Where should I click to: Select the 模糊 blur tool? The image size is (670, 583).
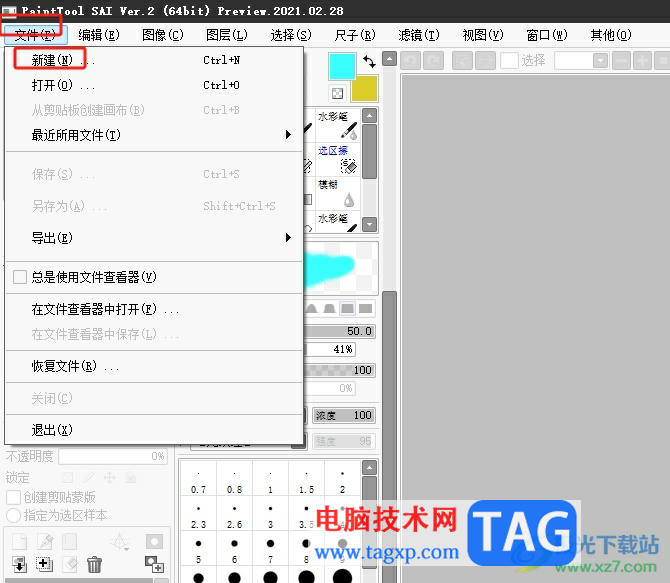point(338,193)
